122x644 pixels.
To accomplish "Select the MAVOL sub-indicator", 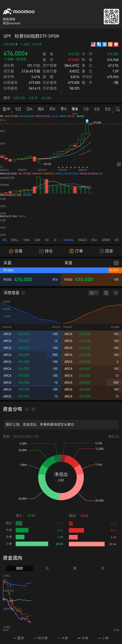I will [x=69, y=240].
